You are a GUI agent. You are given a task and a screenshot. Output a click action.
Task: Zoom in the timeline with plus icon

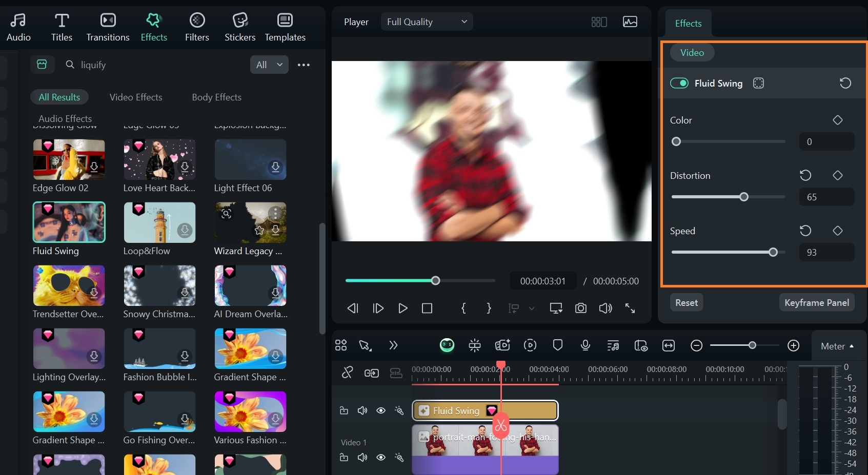(794, 345)
